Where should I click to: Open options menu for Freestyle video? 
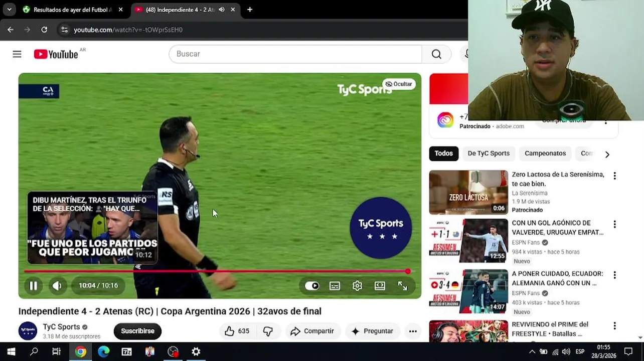point(614,326)
